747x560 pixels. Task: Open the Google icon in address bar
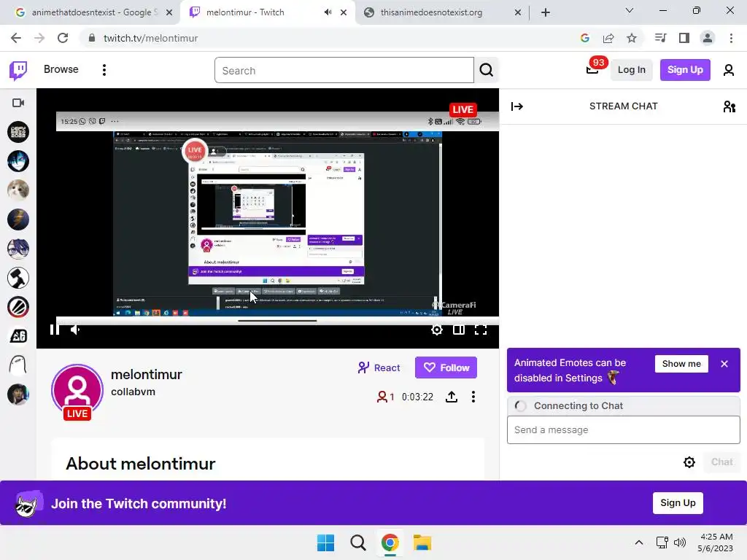[584, 38]
